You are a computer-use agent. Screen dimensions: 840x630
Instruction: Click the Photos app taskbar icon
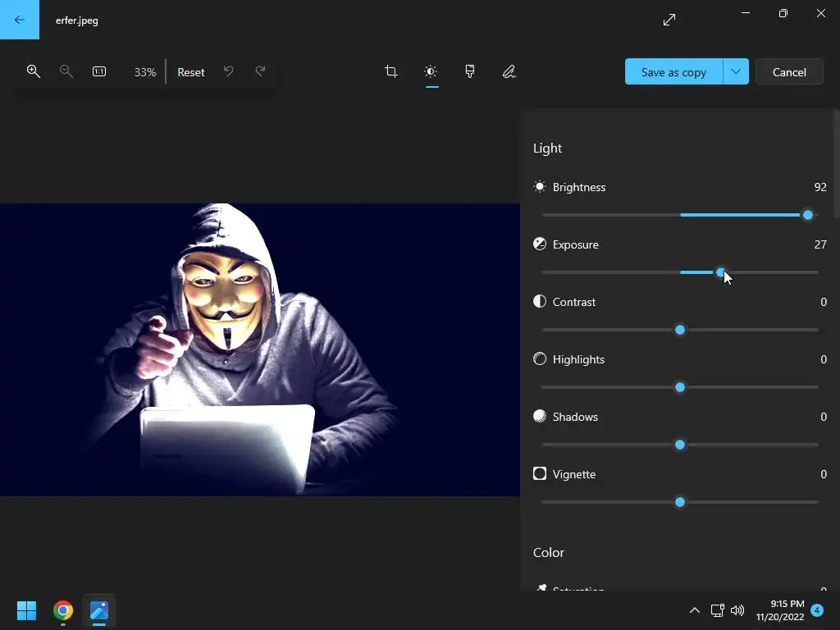(99, 610)
